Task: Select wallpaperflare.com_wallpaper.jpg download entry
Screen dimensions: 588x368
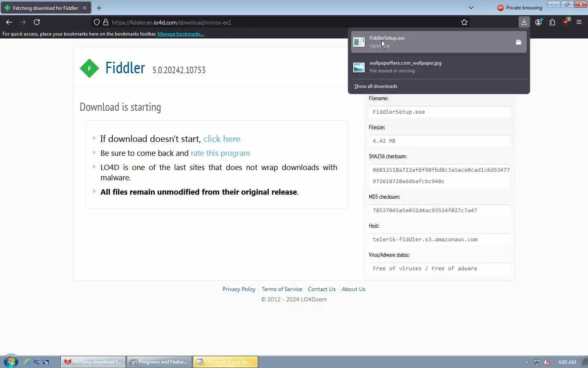Action: coord(439,67)
